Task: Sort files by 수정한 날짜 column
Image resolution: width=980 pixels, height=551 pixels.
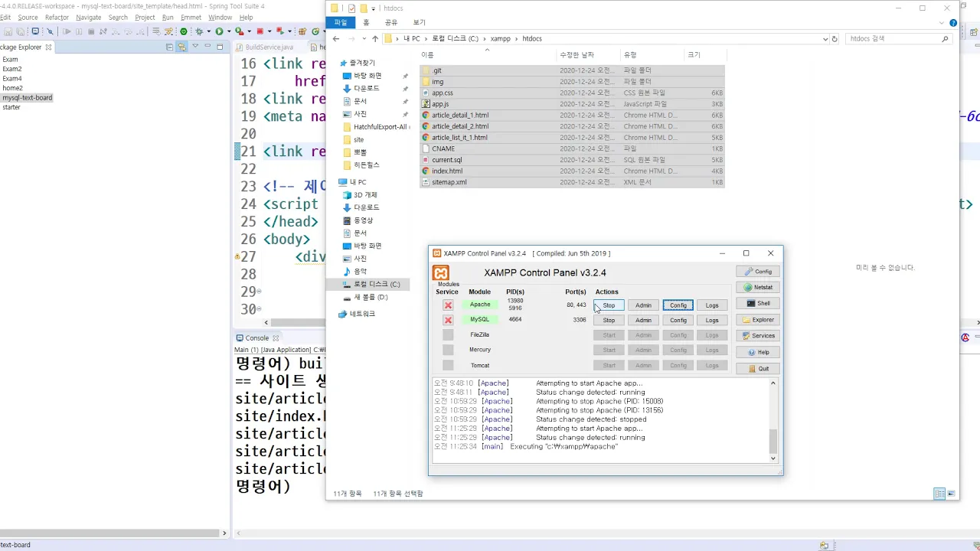Action: (x=588, y=55)
